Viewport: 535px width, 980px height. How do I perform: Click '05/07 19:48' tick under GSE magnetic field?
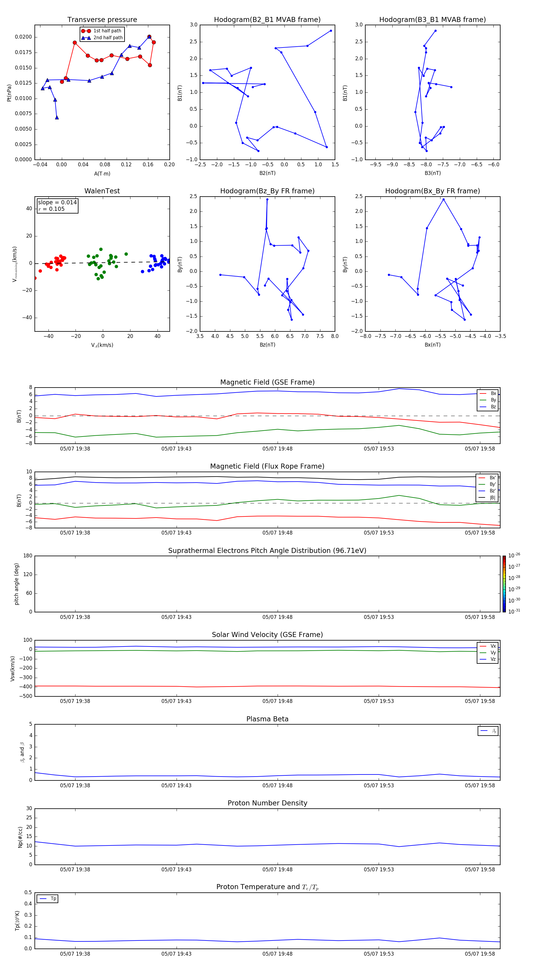[x=277, y=449]
